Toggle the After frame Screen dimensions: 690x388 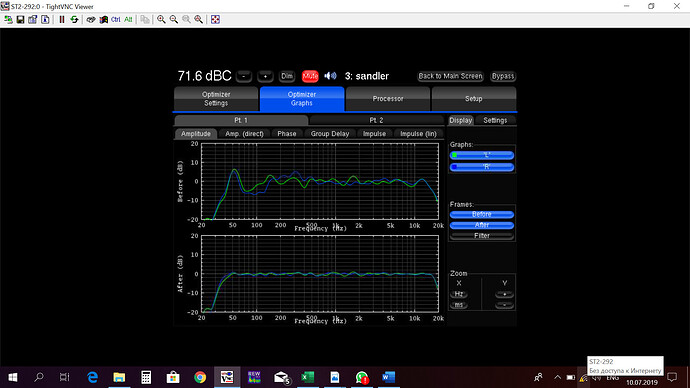[482, 225]
